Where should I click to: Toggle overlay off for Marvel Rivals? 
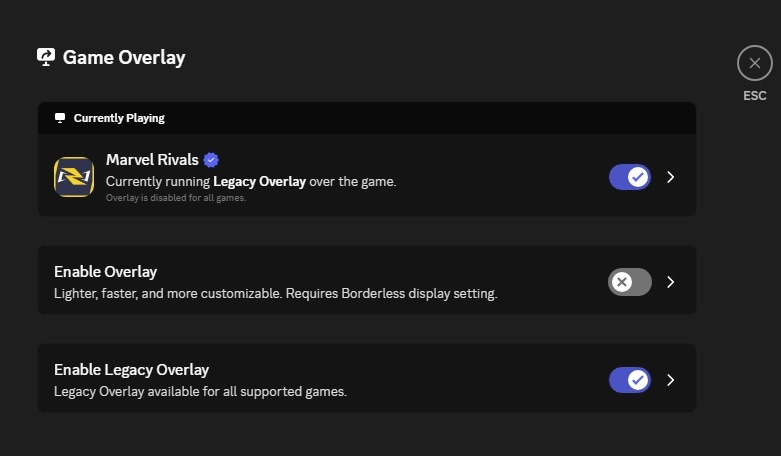coord(629,177)
